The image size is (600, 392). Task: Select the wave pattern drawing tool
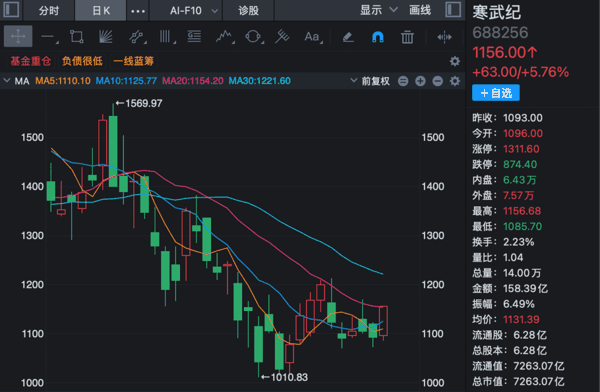pyautogui.click(x=225, y=37)
